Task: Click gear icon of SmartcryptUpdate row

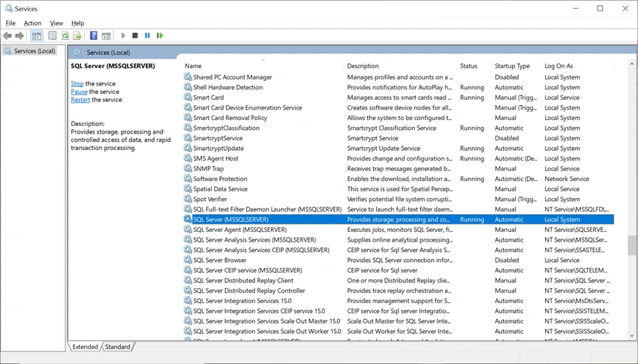Action: [x=188, y=148]
